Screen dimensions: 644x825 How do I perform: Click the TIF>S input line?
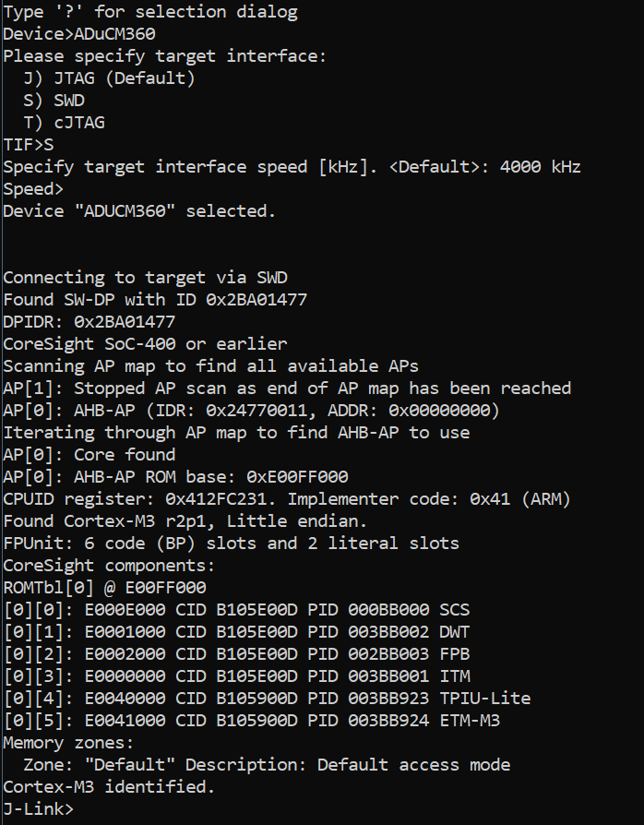[x=28, y=145]
